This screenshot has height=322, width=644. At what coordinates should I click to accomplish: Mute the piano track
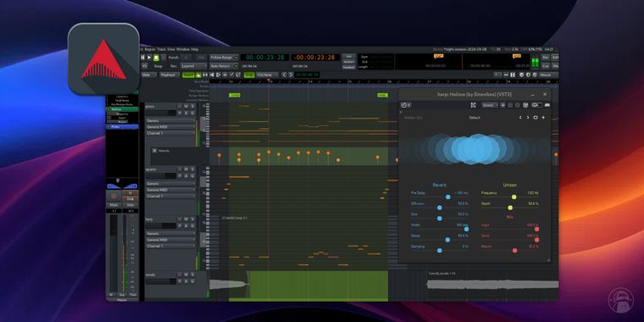point(186,106)
